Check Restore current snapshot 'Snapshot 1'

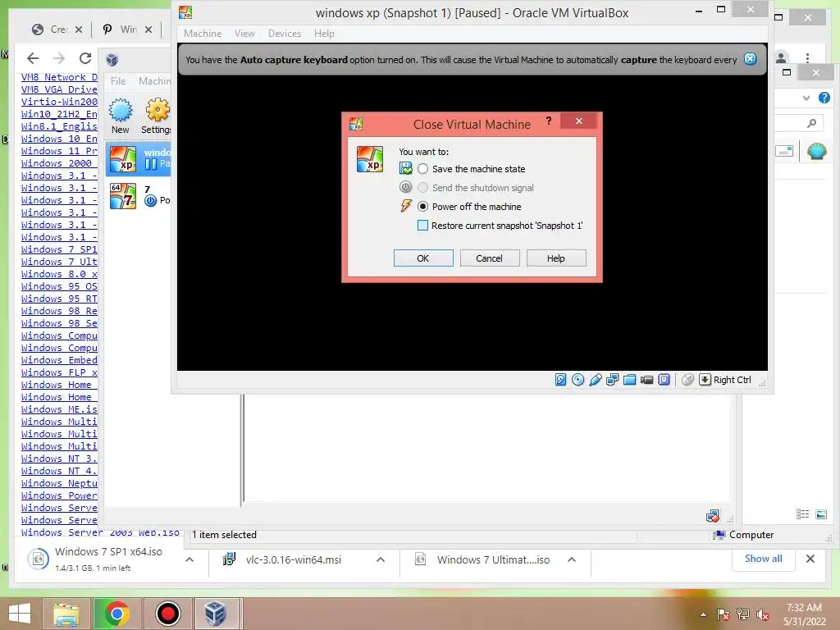[422, 226]
